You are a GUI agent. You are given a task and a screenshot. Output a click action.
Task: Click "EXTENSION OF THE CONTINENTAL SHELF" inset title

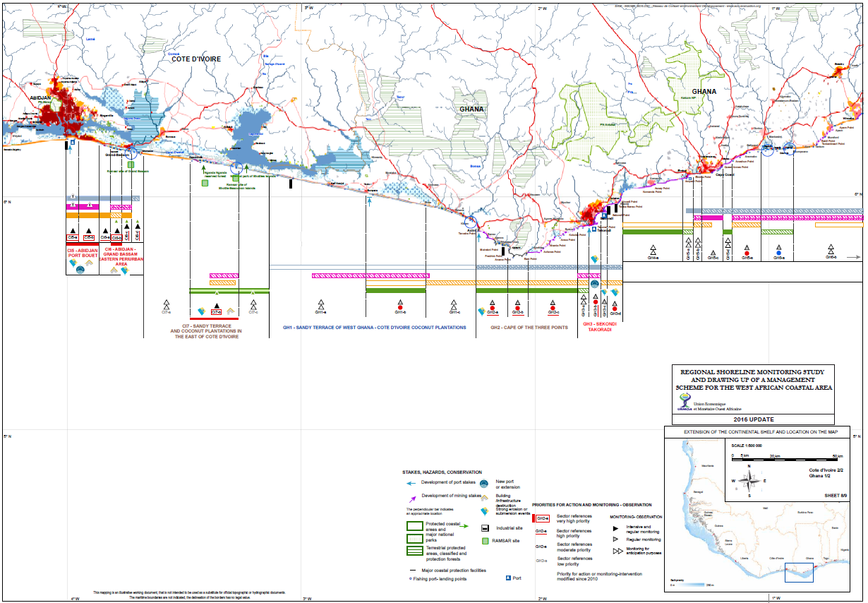point(760,431)
